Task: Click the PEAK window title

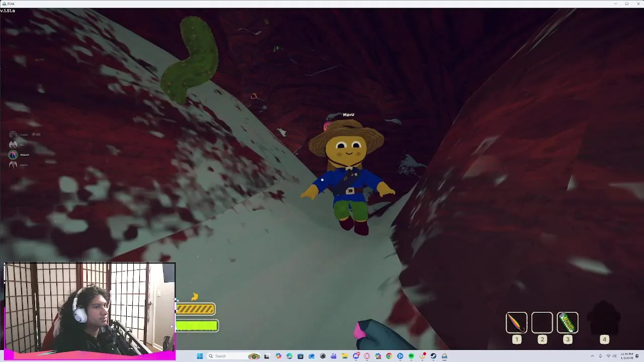Action: click(10, 4)
